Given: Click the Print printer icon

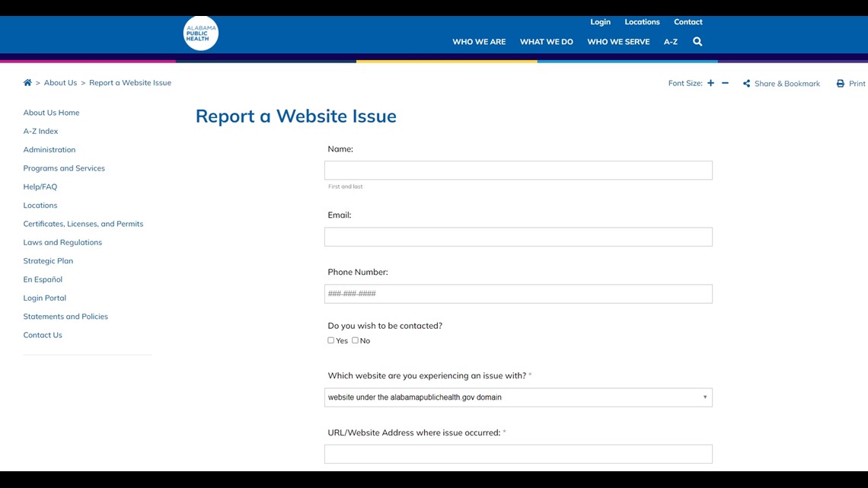Looking at the screenshot, I should [841, 84].
